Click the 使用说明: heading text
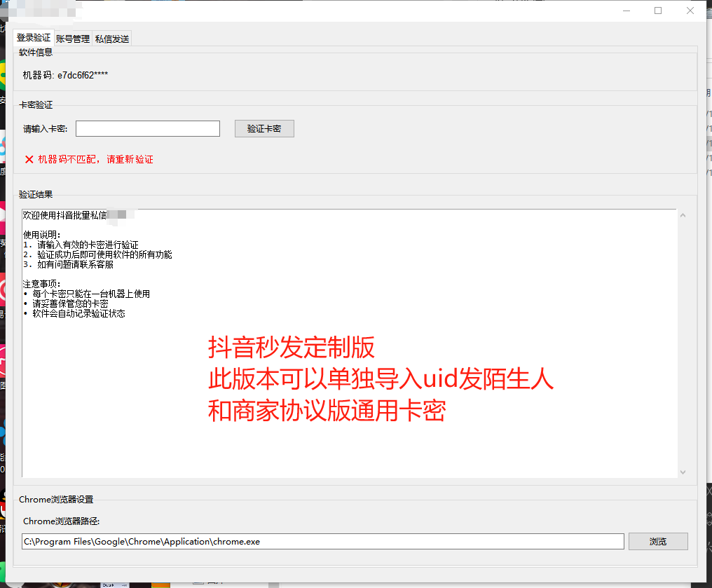712x588 pixels. (42, 235)
